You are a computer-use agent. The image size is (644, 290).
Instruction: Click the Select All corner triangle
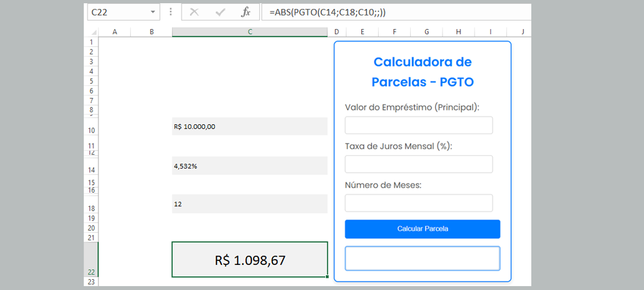click(94, 32)
